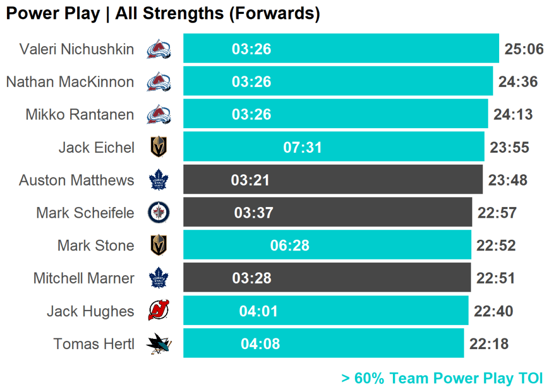
Task: Click Mark Scheifele's 22:57 total time
Action: pos(497,213)
